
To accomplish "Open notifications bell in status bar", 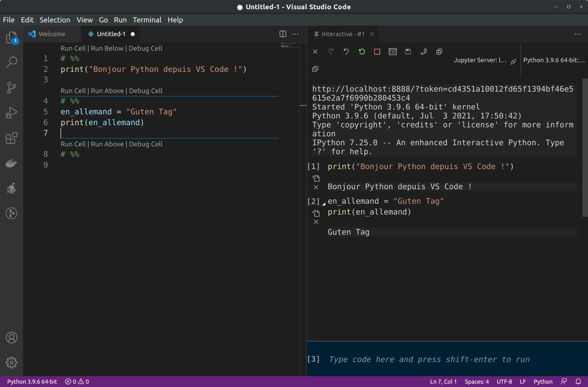I will point(578,381).
